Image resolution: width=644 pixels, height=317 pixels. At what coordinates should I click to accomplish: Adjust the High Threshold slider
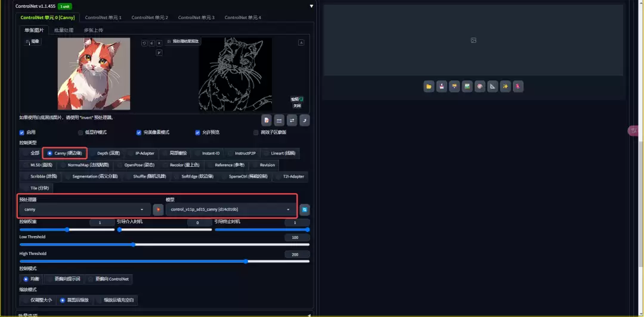165,261
